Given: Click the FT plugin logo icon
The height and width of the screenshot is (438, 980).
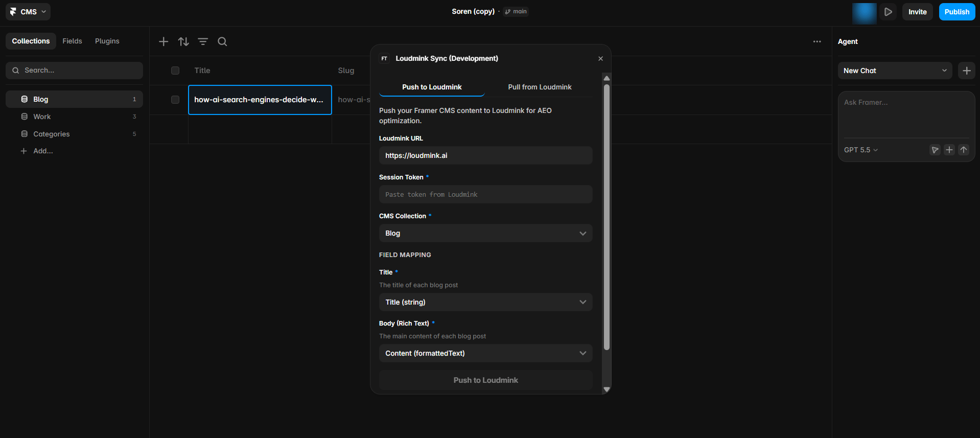Looking at the screenshot, I should pyautogui.click(x=384, y=59).
